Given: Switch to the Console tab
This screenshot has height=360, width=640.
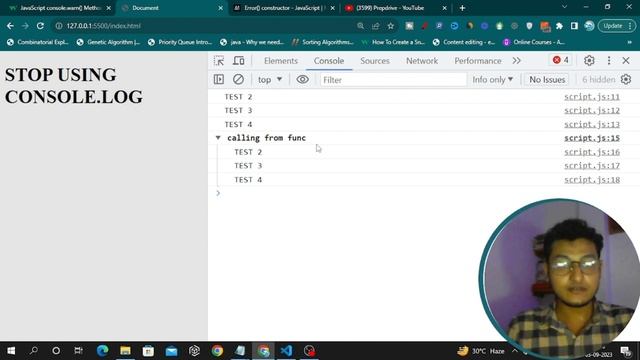Looking at the screenshot, I should pos(329,61).
